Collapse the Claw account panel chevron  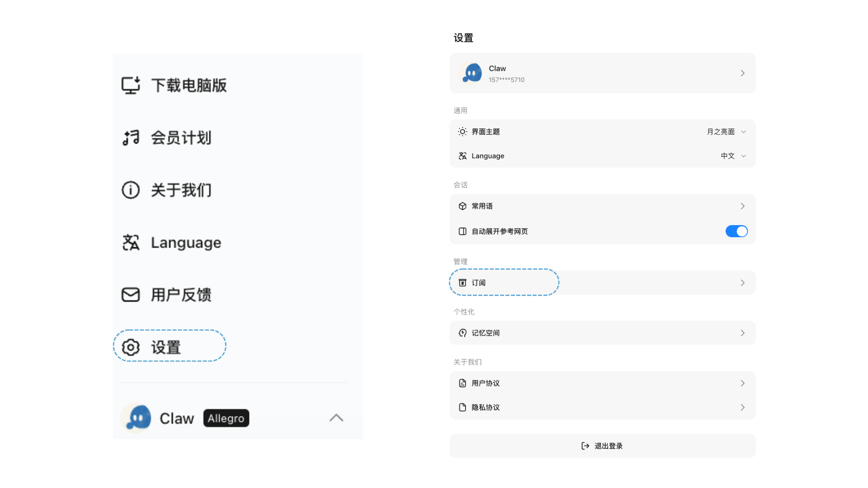[x=336, y=418]
